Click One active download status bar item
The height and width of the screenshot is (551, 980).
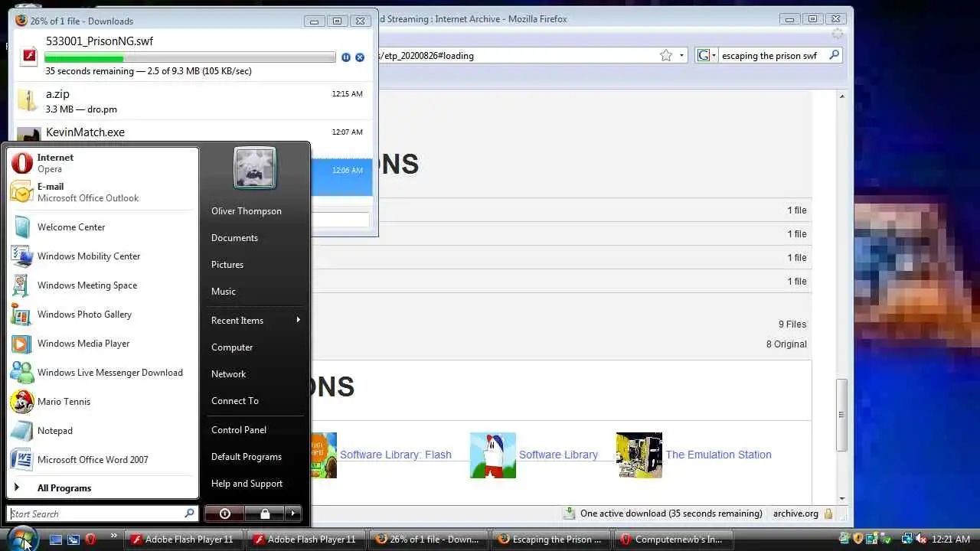(x=663, y=514)
